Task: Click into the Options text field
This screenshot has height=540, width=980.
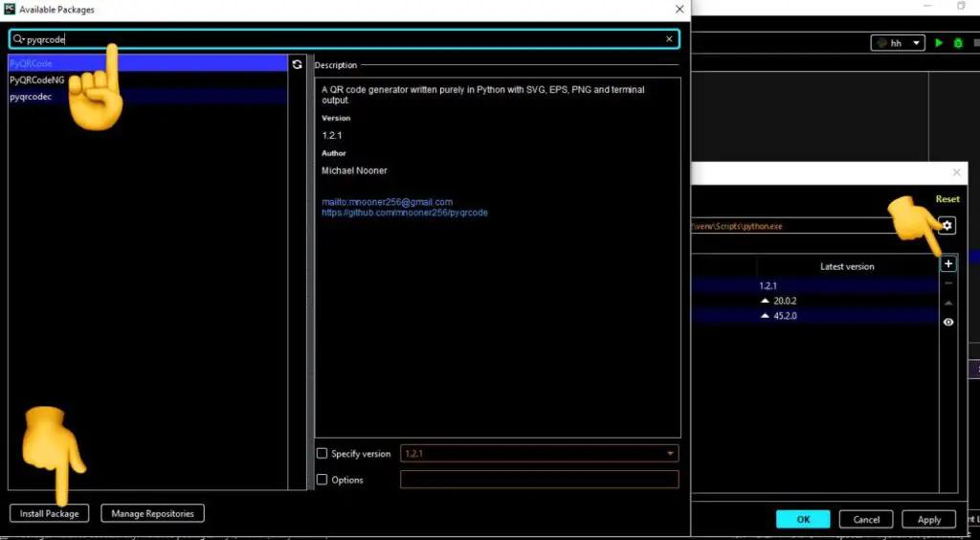Action: pos(539,480)
